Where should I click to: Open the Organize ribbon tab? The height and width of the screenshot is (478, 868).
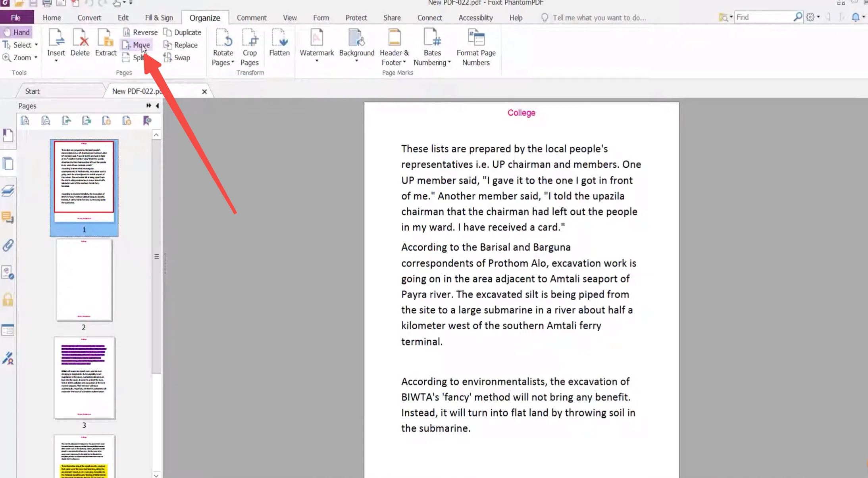pyautogui.click(x=204, y=17)
